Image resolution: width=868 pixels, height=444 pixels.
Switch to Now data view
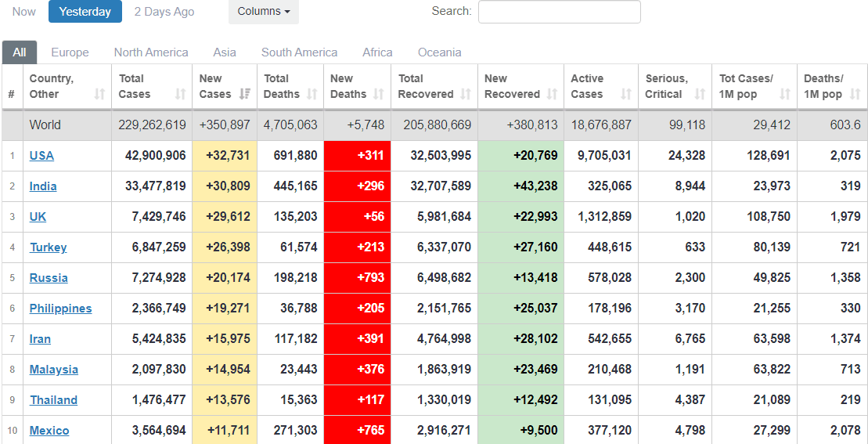pyautogui.click(x=24, y=12)
